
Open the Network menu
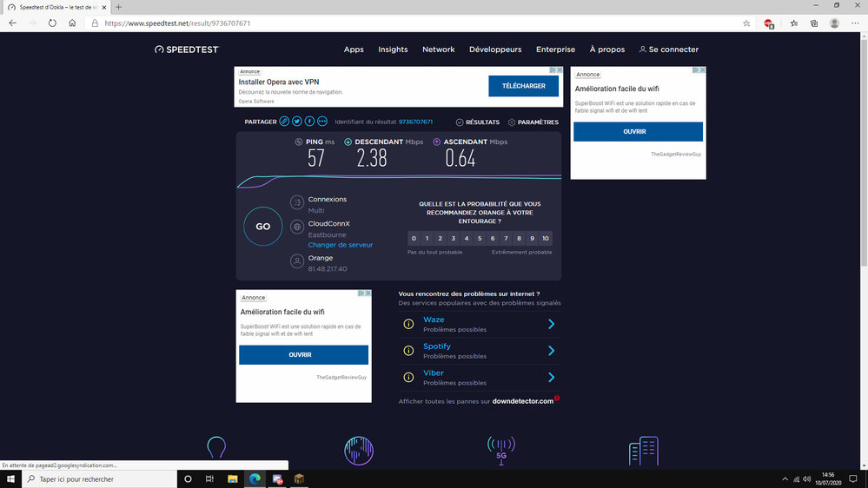point(439,49)
